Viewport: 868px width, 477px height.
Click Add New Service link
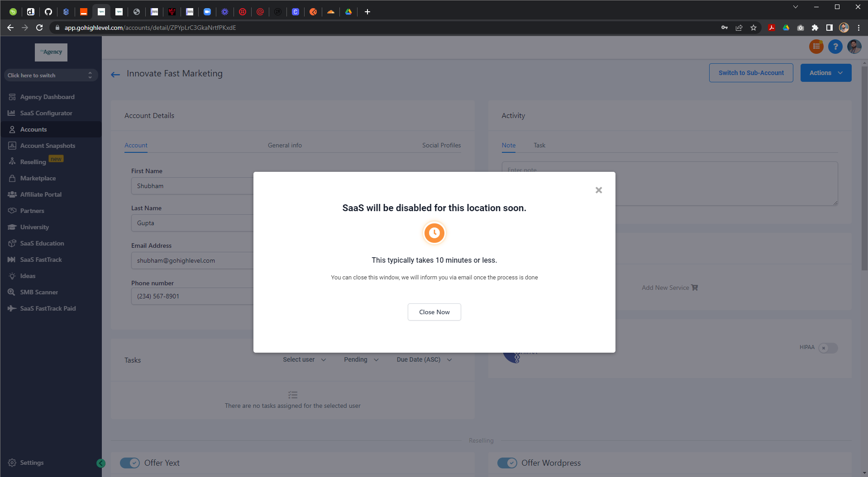(669, 288)
